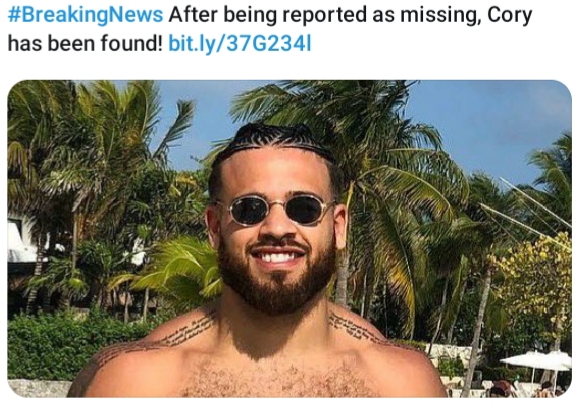Click the man's smile in the photo
Screen dimensions: 576x406
point(277,255)
